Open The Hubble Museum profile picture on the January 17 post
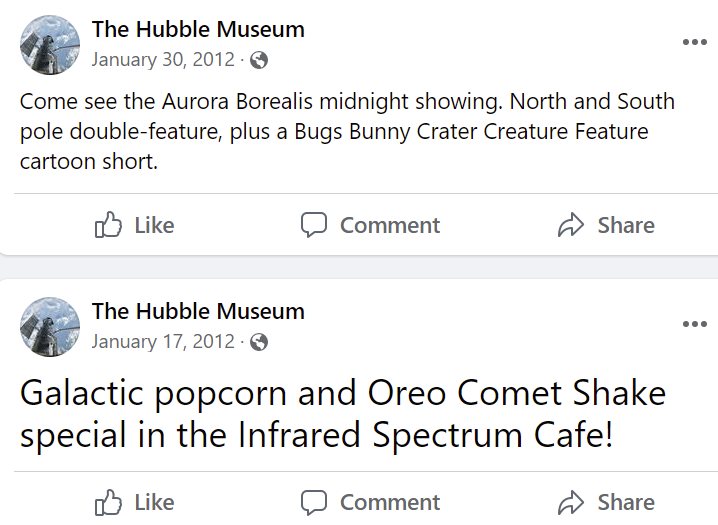718x525 pixels. (x=50, y=327)
